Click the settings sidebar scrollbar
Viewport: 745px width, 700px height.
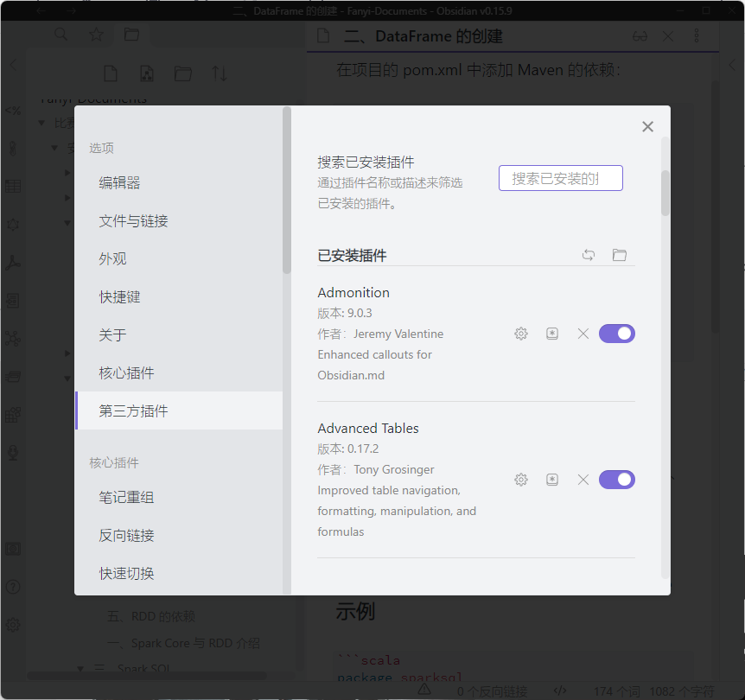(286, 190)
